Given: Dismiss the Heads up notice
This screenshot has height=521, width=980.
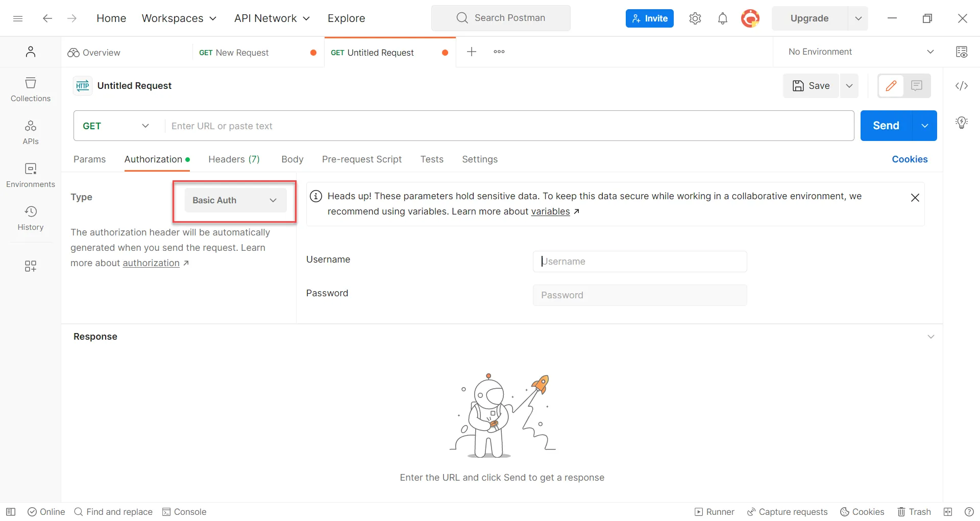Looking at the screenshot, I should (915, 198).
